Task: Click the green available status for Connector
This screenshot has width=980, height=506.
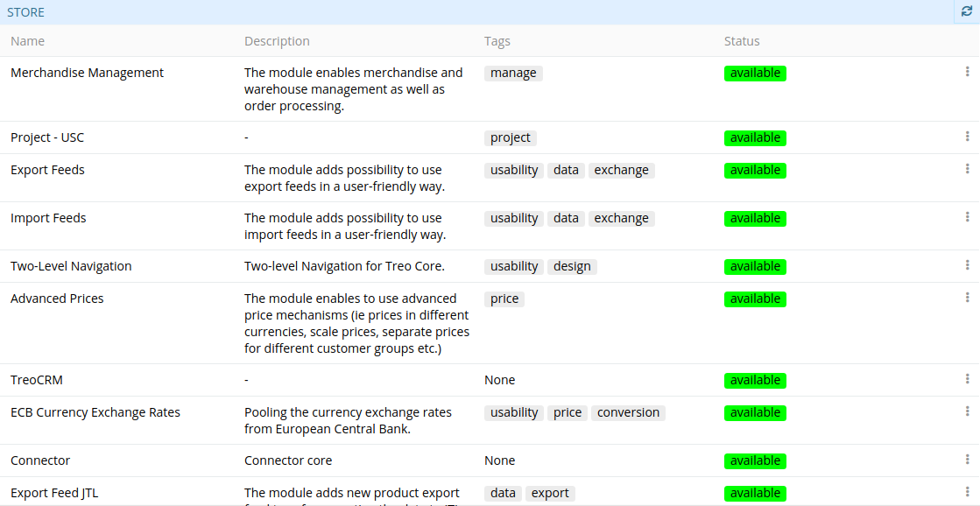Action: 755,461
